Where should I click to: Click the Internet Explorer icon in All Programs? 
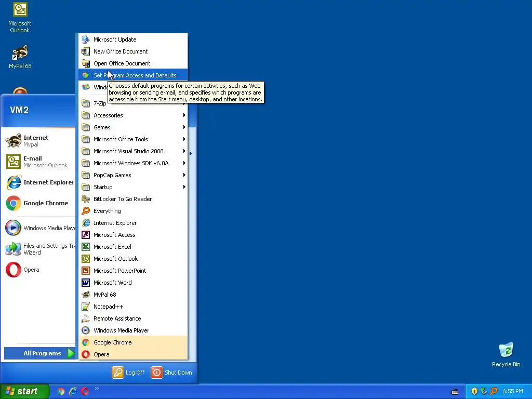click(x=86, y=223)
